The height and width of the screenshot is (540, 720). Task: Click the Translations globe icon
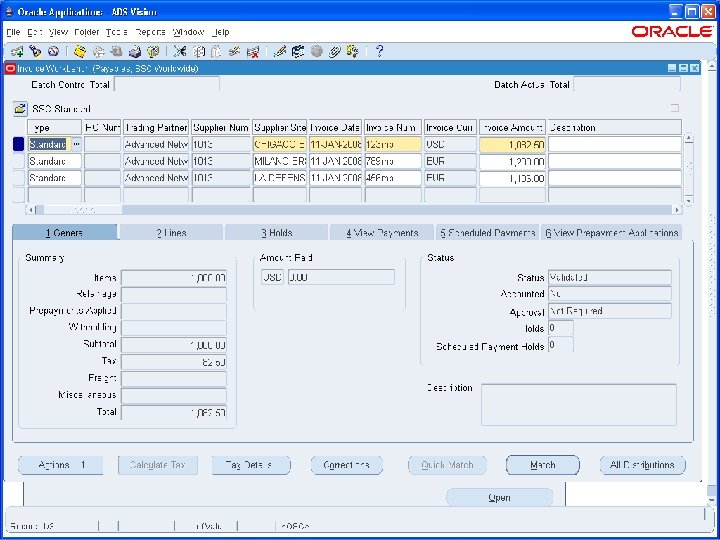(x=316, y=51)
